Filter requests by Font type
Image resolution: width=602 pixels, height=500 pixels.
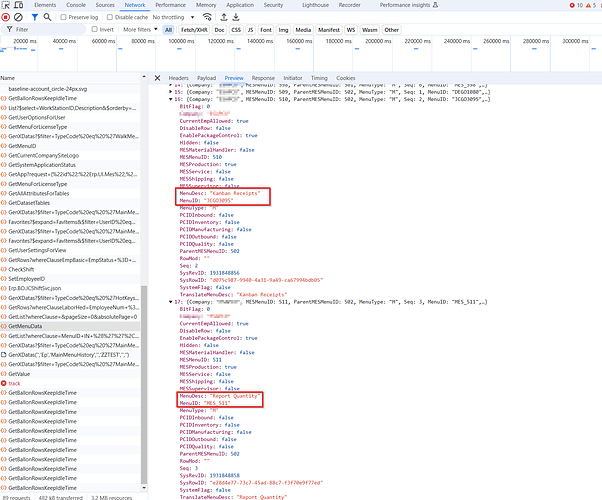click(266, 30)
